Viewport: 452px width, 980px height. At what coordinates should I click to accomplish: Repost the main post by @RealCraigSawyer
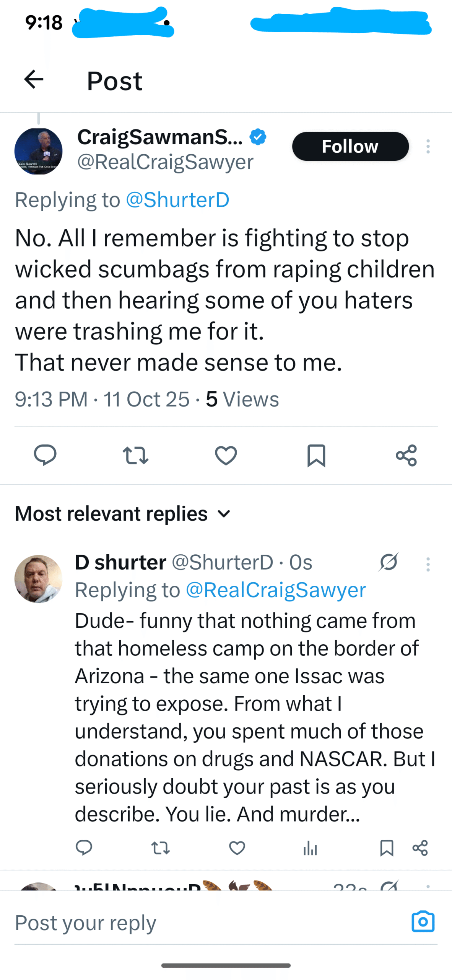(x=135, y=455)
